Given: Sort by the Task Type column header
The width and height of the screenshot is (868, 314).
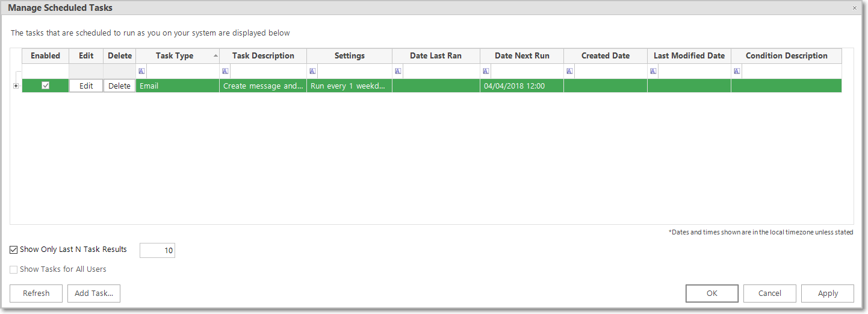Looking at the screenshot, I should click(178, 55).
